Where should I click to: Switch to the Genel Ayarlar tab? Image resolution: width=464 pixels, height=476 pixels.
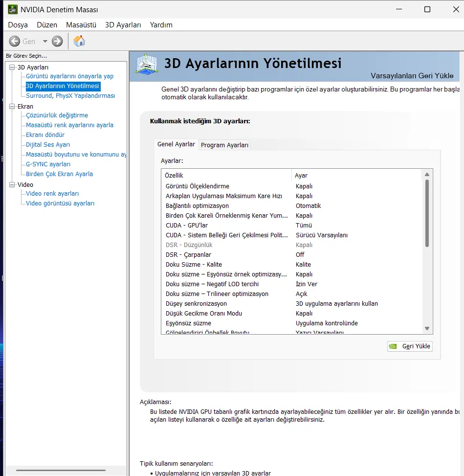point(176,144)
